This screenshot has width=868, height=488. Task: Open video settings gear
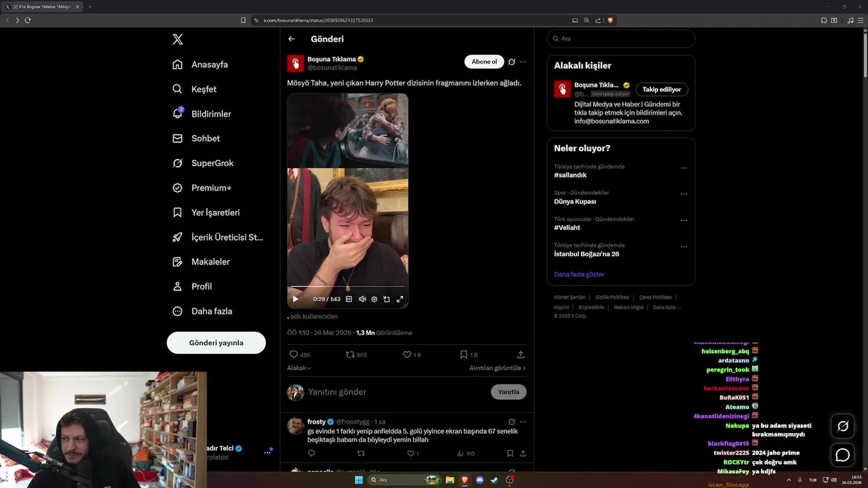(x=374, y=299)
